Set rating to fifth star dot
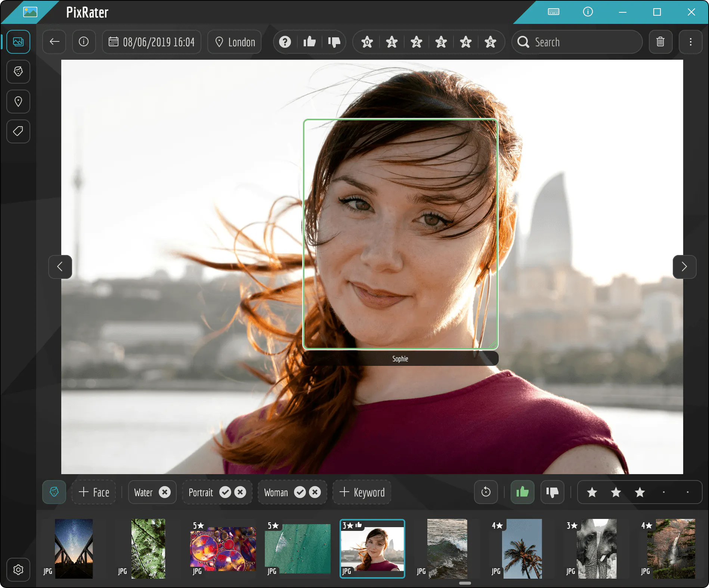Viewport: 709px width, 588px height. pyautogui.click(x=688, y=492)
